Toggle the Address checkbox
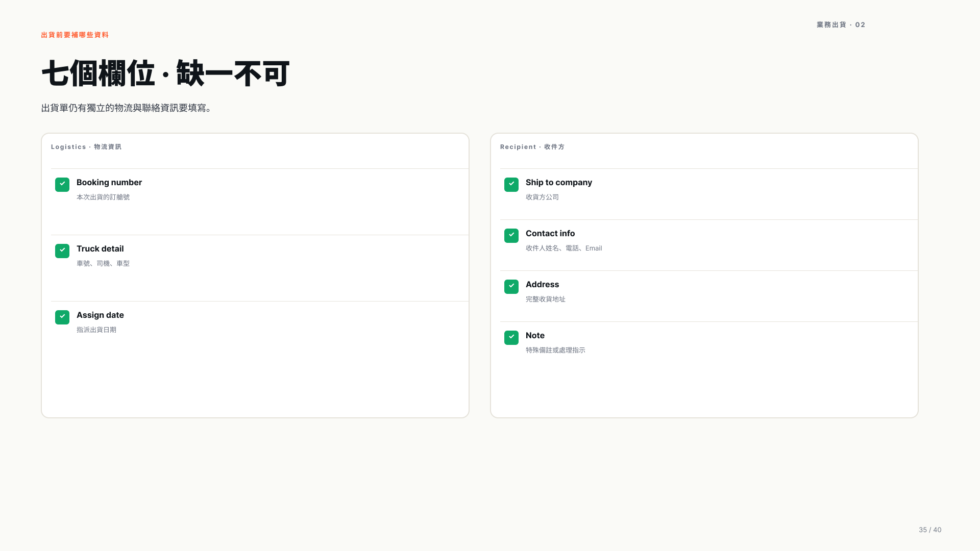This screenshot has width=980, height=551. (511, 287)
